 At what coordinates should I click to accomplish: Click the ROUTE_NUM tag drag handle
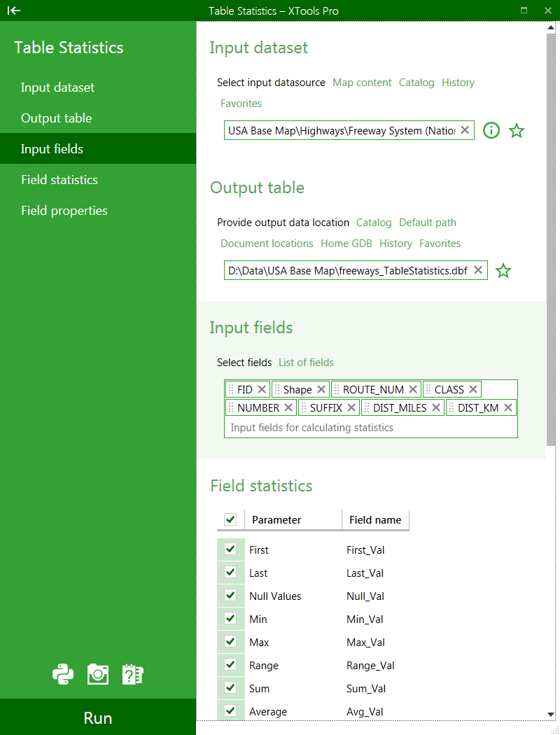click(337, 389)
